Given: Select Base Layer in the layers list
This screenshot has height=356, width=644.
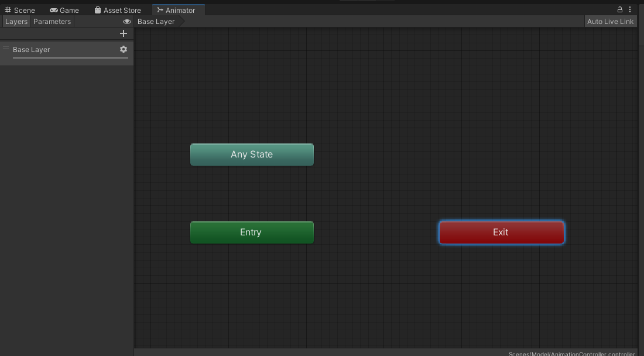Looking at the screenshot, I should [32, 49].
